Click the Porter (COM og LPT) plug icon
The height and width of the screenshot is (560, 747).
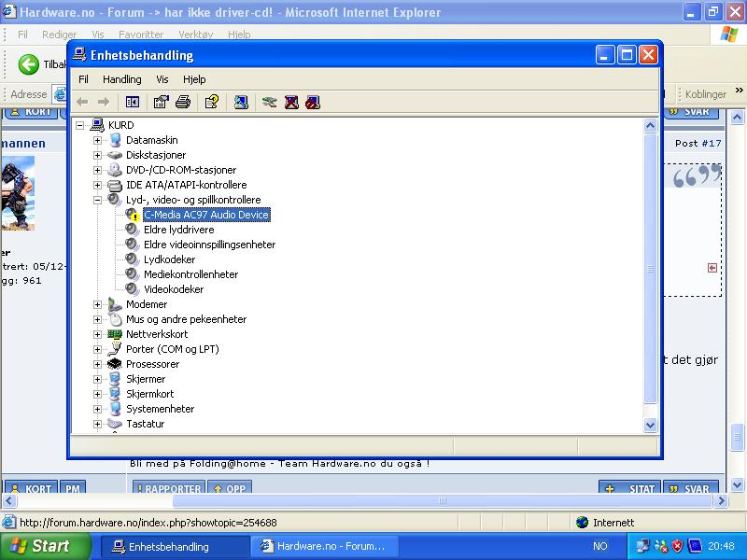pyautogui.click(x=114, y=349)
